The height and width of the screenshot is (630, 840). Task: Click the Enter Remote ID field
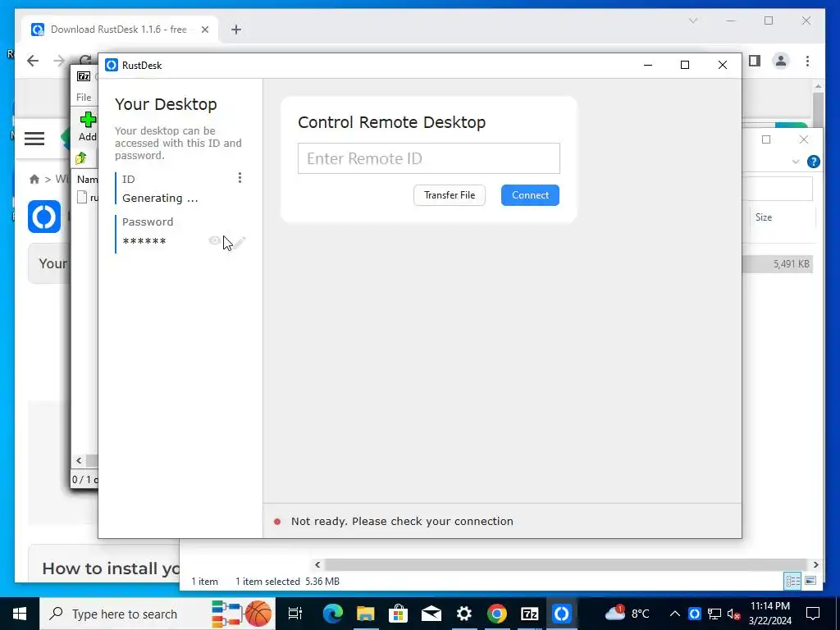[x=428, y=158]
